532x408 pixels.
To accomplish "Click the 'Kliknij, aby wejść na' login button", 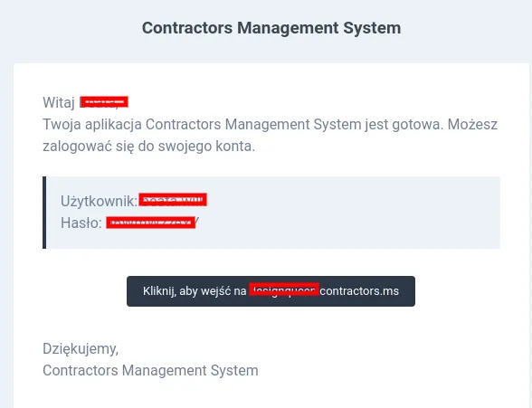I will [x=271, y=291].
